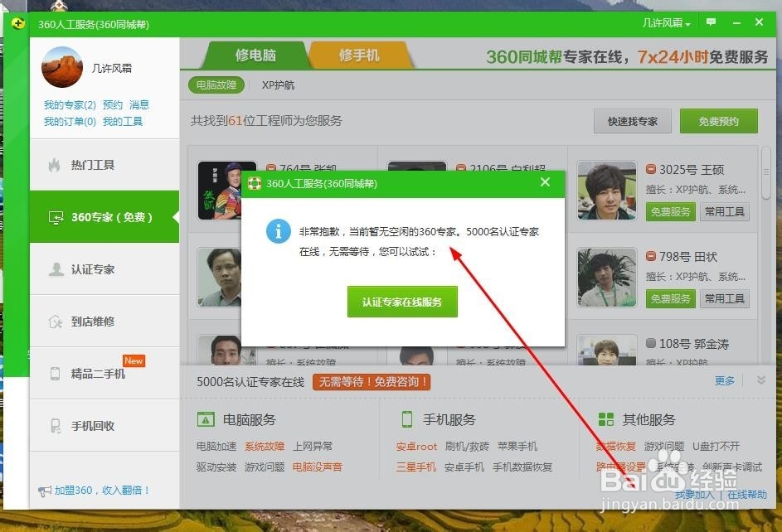
Task: Select the XP护航 filter
Action: tap(279, 85)
